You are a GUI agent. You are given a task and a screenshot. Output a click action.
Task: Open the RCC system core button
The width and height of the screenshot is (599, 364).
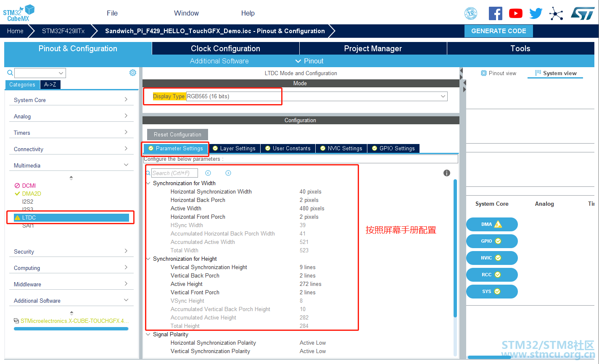pos(492,275)
